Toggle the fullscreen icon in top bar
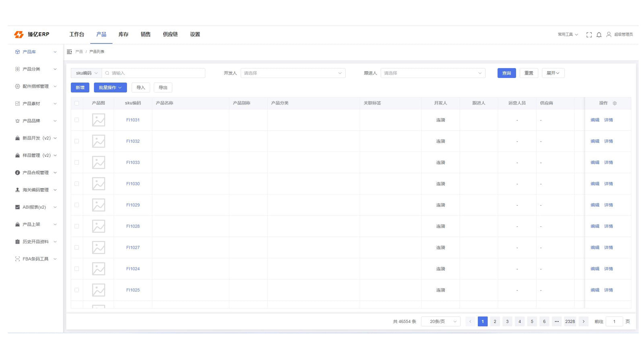Screen dimensions: 644x362 (x=589, y=35)
